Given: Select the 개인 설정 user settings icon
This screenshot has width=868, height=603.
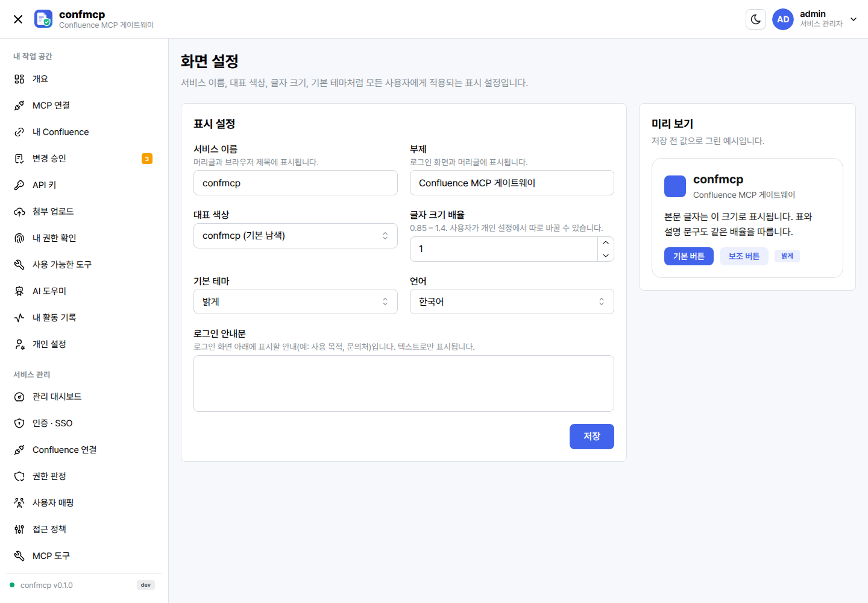Looking at the screenshot, I should pyautogui.click(x=19, y=344).
